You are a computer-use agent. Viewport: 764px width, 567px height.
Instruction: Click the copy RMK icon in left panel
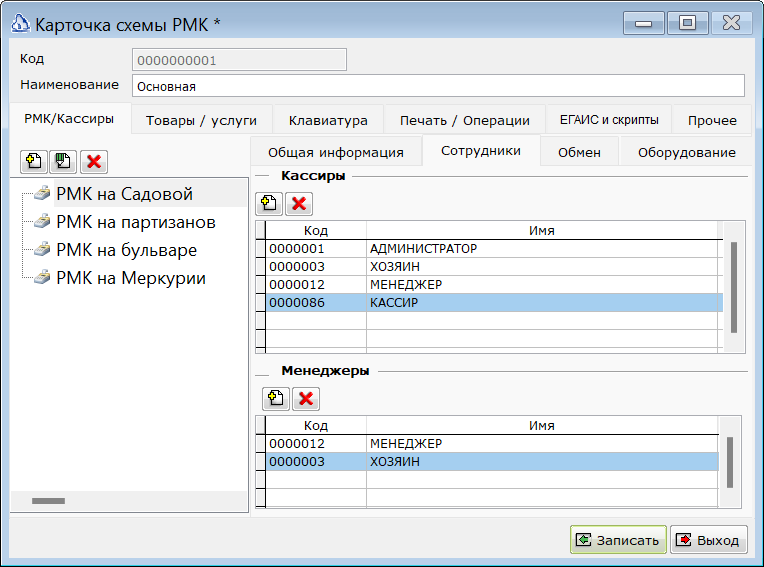point(63,161)
